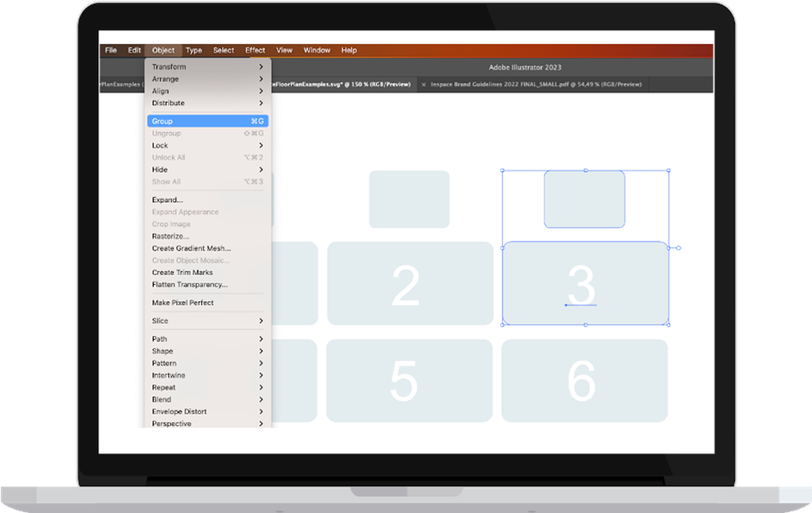
Task: Switch to the FloorPlanExamples.svg document tab
Action: tap(342, 85)
